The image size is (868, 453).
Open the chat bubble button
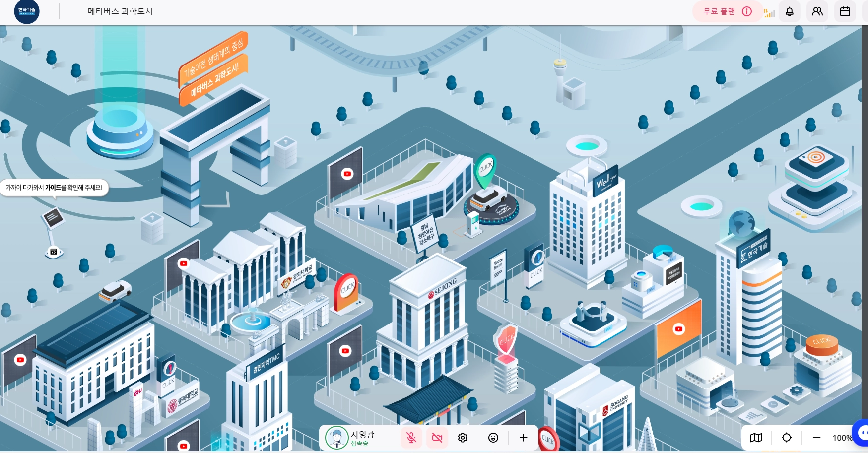(x=861, y=433)
